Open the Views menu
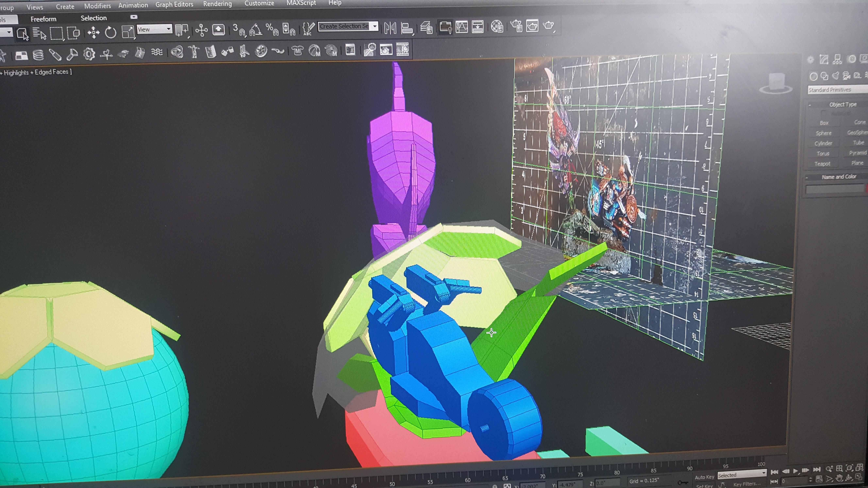The height and width of the screenshot is (488, 868). click(35, 7)
